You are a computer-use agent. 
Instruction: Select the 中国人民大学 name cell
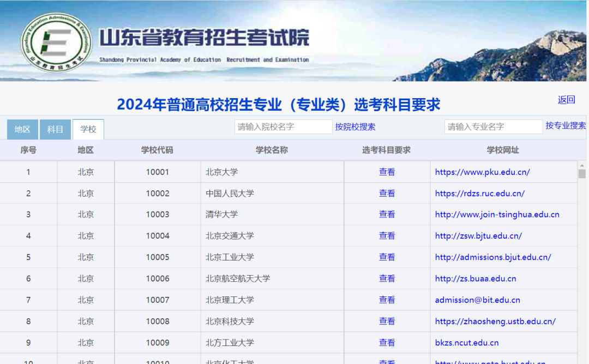pos(272,193)
